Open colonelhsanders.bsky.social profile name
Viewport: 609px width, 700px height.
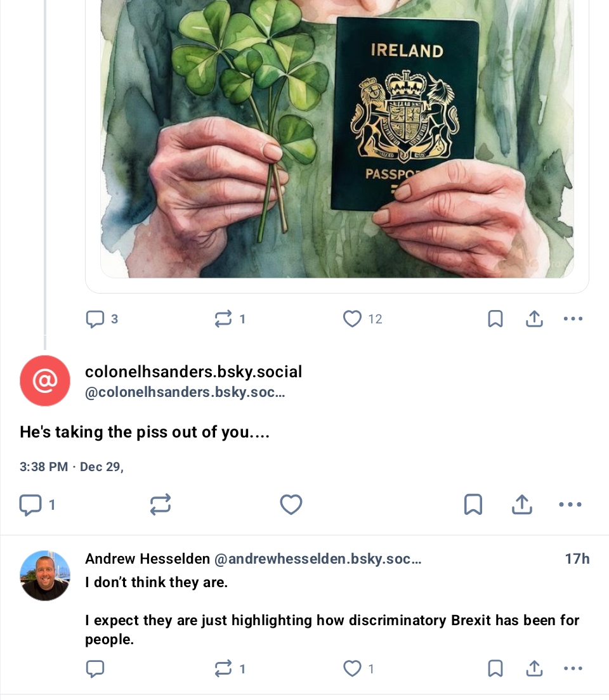click(193, 372)
